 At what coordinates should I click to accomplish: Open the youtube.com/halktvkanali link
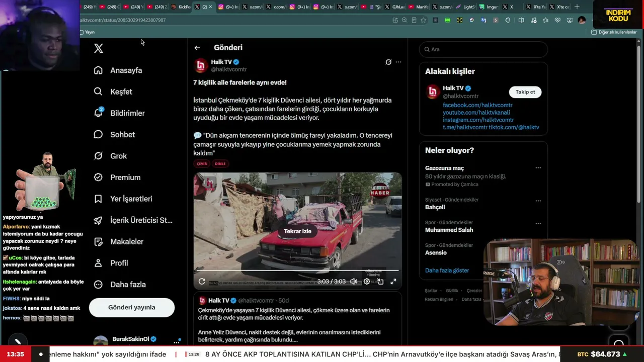(476, 113)
